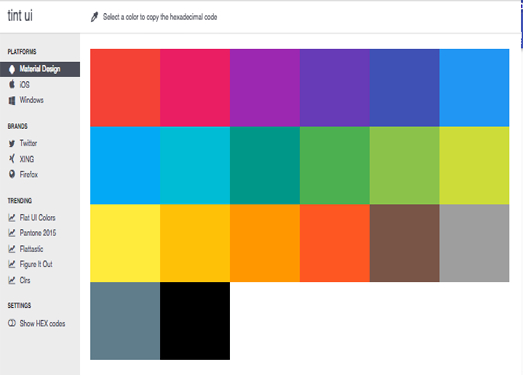Copy the teal color swatch
The image size is (523, 375).
coord(265,165)
